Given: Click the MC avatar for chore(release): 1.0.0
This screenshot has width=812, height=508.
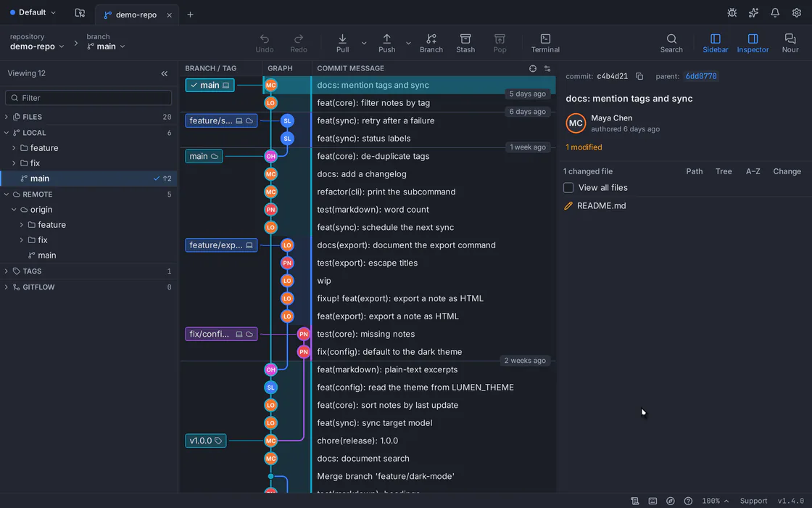Looking at the screenshot, I should [270, 441].
